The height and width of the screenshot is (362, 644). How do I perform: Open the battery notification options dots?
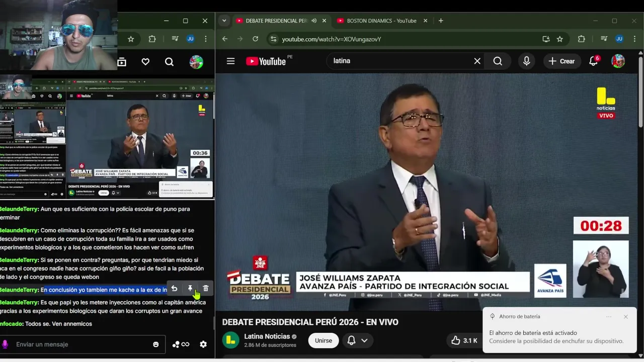tap(609, 317)
